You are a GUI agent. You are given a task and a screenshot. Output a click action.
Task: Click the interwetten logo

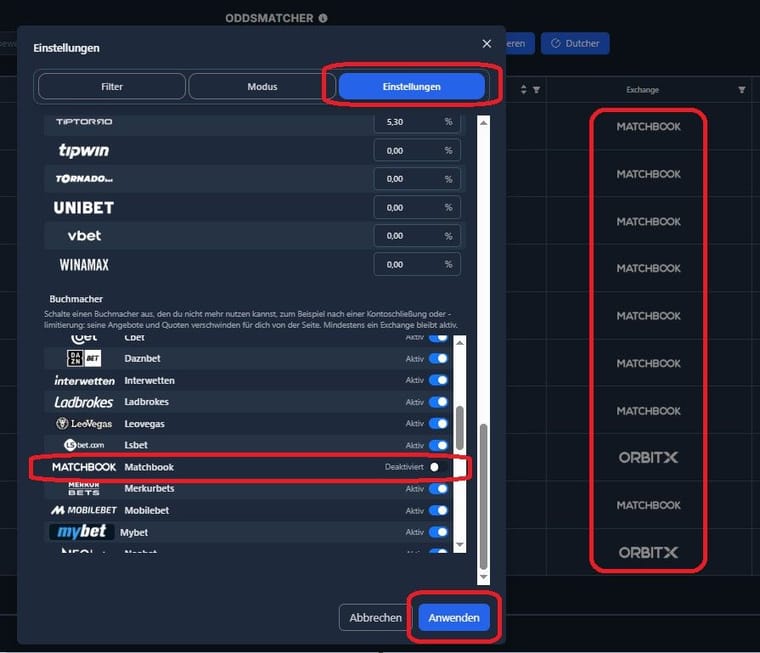point(84,381)
